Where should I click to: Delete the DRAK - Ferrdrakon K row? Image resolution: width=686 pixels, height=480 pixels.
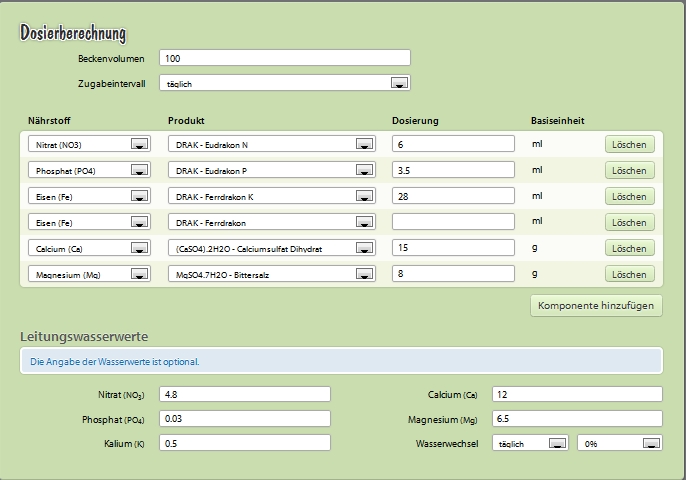[630, 196]
